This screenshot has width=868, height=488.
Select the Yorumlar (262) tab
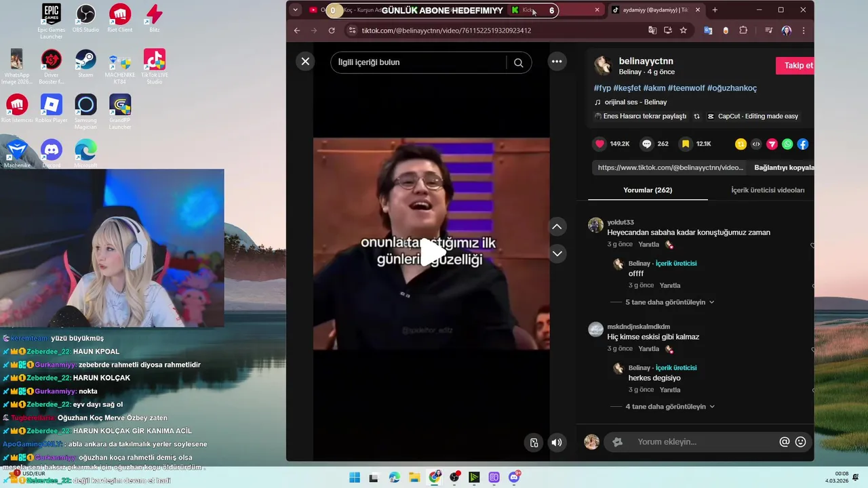tap(648, 190)
